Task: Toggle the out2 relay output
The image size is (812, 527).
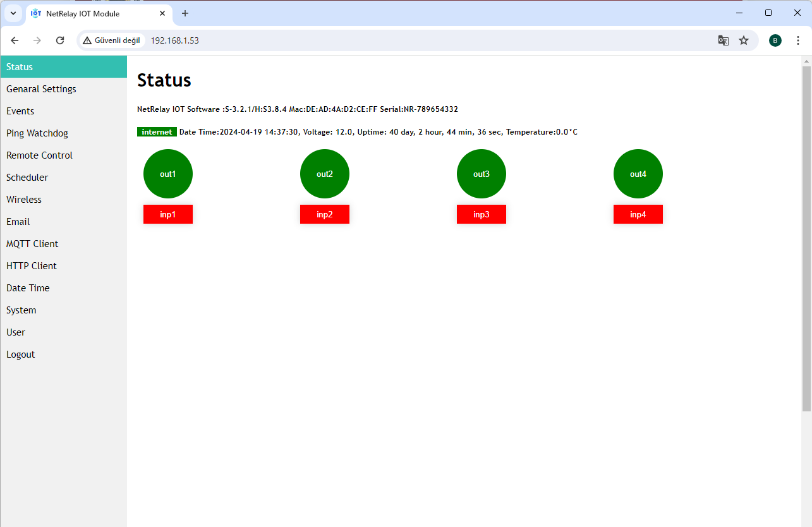Action: [x=325, y=174]
